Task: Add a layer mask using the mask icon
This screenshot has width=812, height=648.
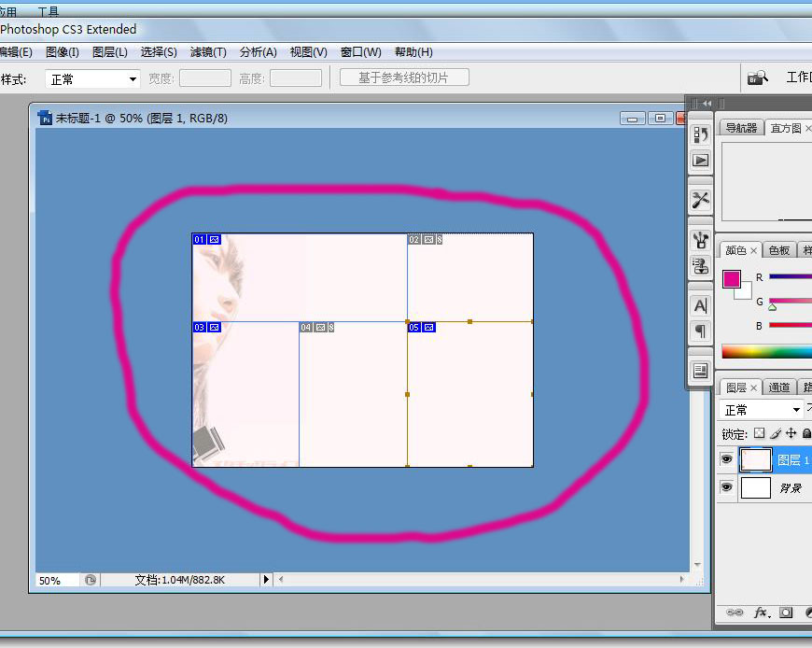Action: pyautogui.click(x=786, y=613)
